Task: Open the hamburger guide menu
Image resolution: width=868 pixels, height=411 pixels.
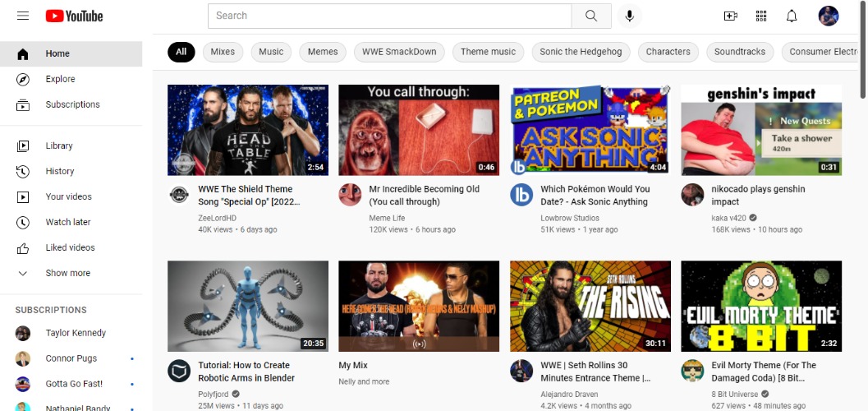Action: tap(23, 16)
